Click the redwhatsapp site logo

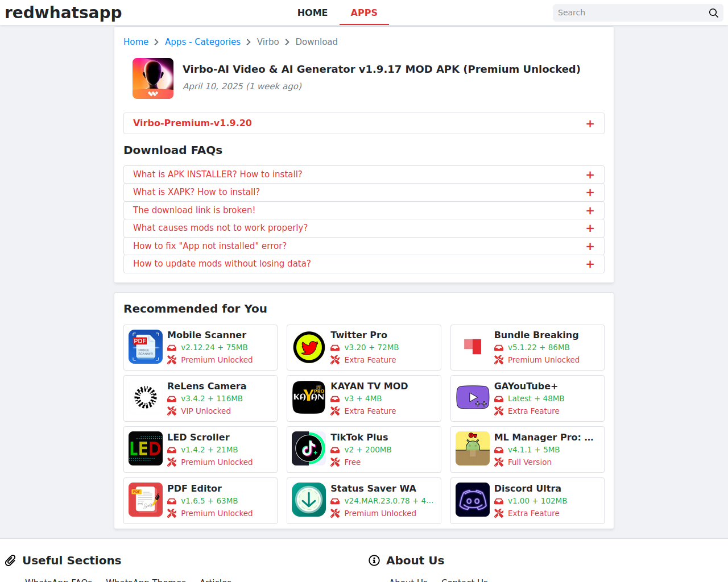(x=63, y=13)
